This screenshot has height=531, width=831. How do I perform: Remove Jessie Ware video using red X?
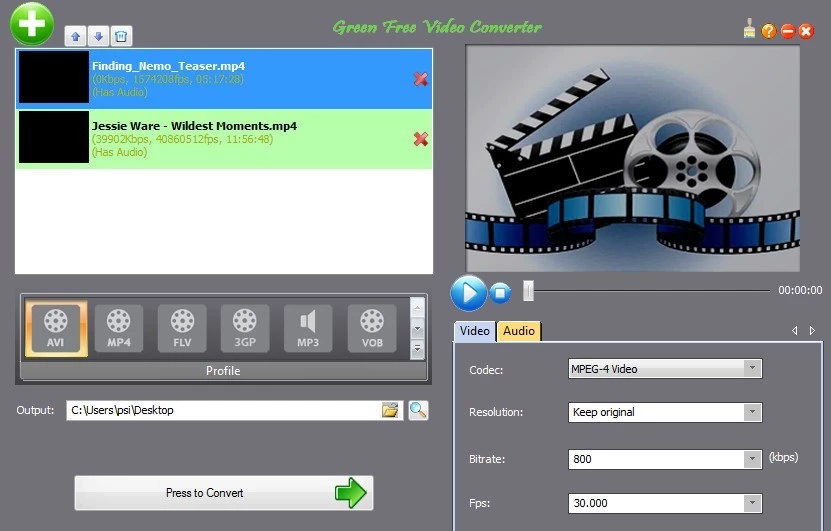(421, 139)
